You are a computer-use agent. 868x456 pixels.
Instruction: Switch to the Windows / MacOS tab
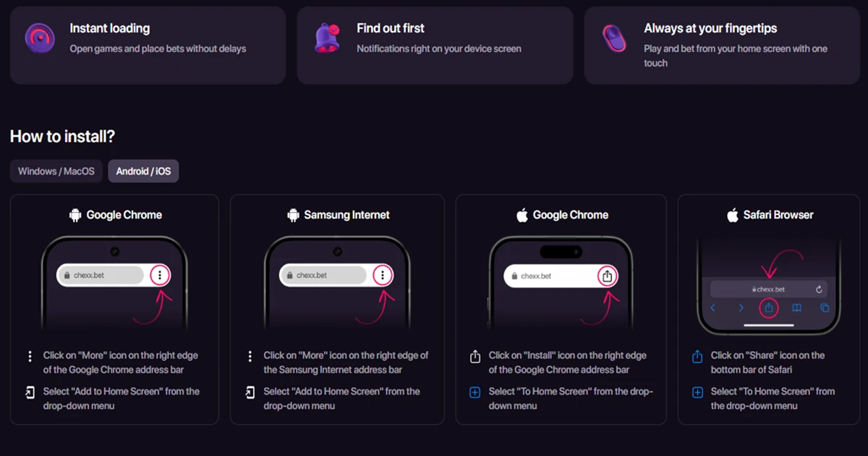pyautogui.click(x=56, y=172)
